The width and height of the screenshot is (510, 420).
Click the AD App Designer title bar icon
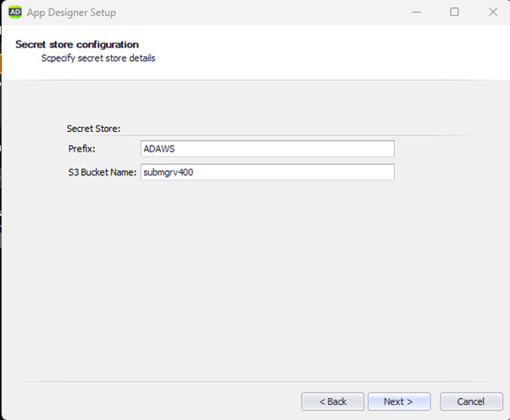tap(15, 13)
